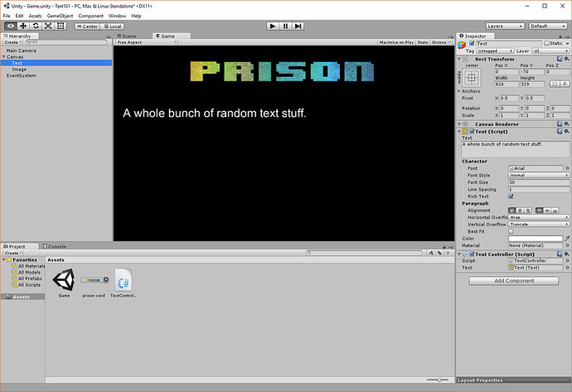Disable the Text (Script) component checkbox
This screenshot has width=572, height=392.
click(x=472, y=131)
